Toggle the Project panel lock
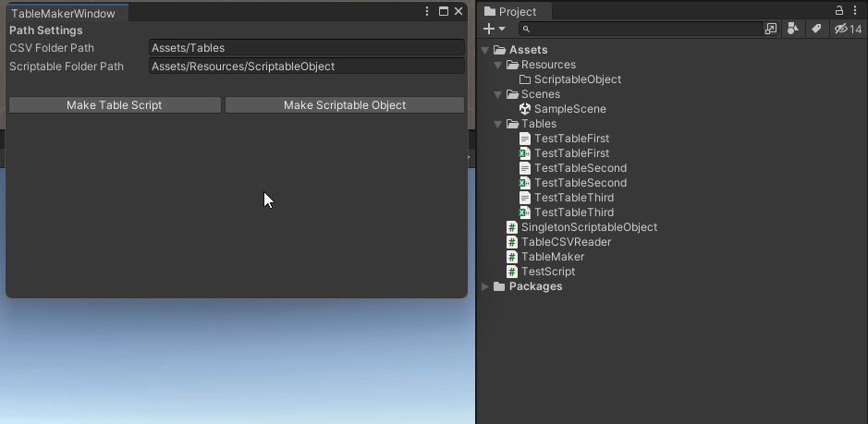868x424 pixels. coord(839,10)
